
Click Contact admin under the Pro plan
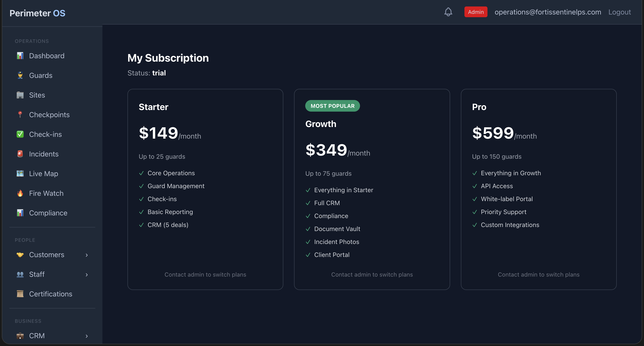click(x=538, y=274)
